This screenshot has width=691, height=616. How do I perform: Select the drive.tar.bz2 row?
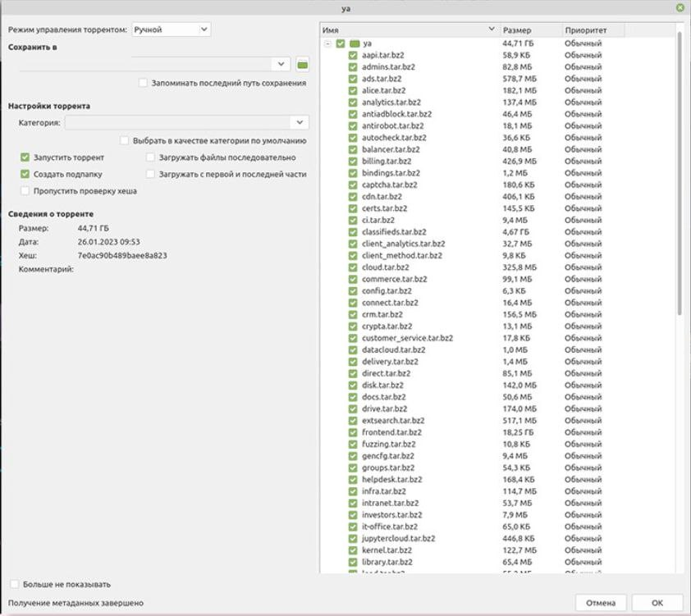pyautogui.click(x=497, y=408)
